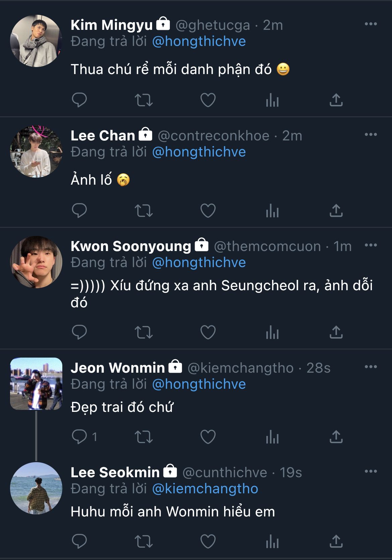Share Lee Chan's tweet

point(336,211)
